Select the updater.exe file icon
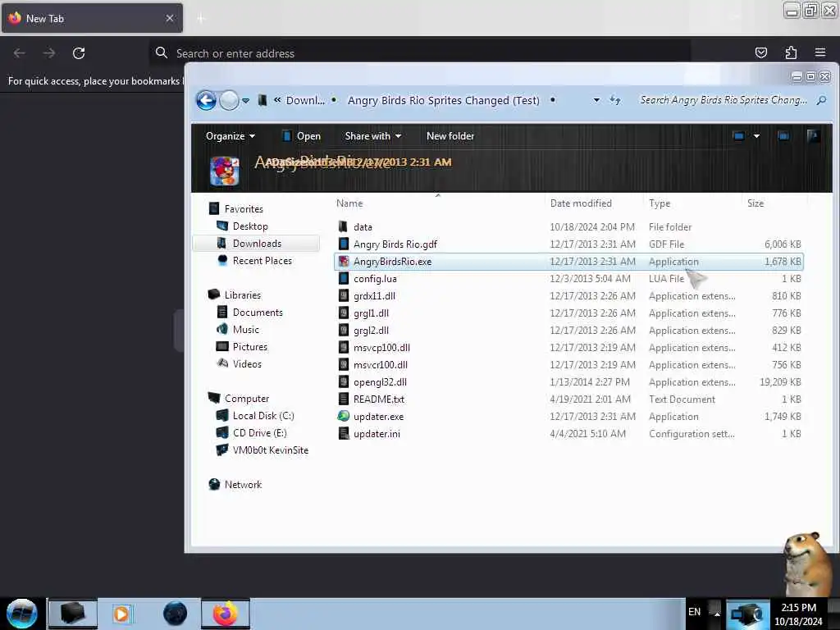This screenshot has width=840, height=630. [344, 416]
